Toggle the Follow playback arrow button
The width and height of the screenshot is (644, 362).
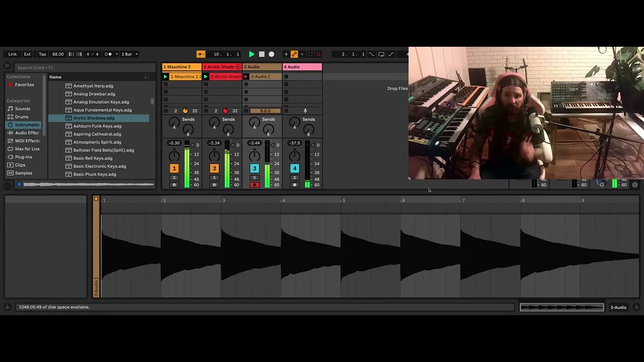[x=201, y=54]
